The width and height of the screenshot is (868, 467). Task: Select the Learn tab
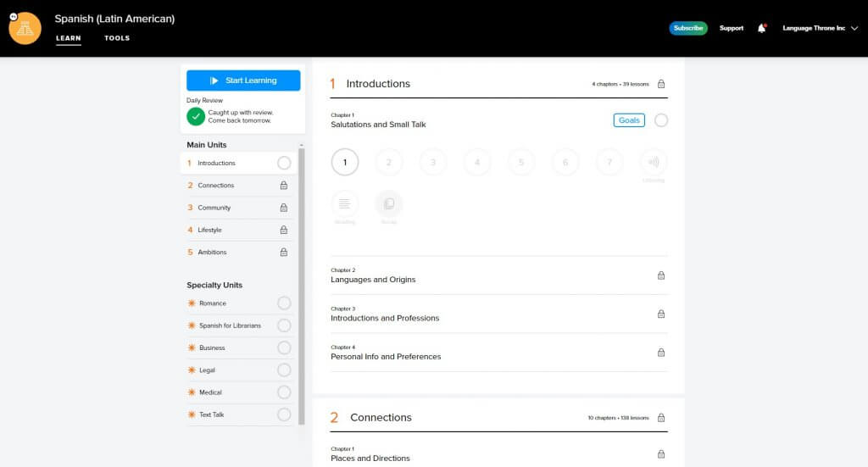coord(68,38)
